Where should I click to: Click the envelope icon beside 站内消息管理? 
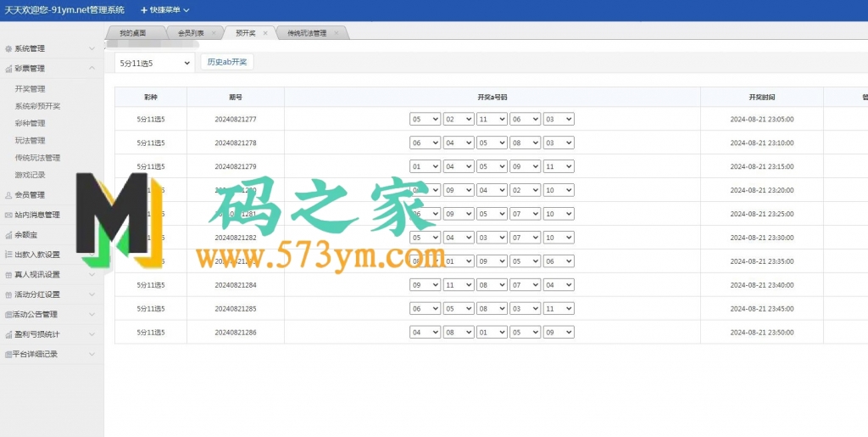(x=8, y=215)
